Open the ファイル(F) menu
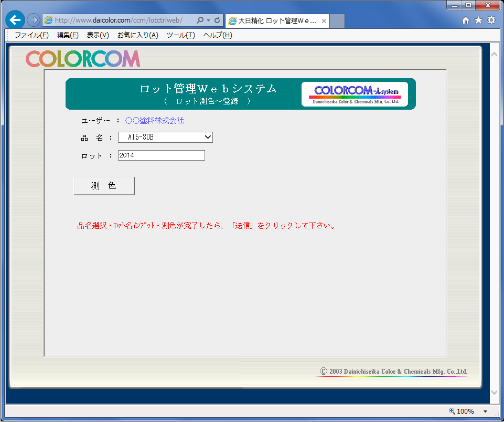The height and width of the screenshot is (422, 504). [x=31, y=35]
